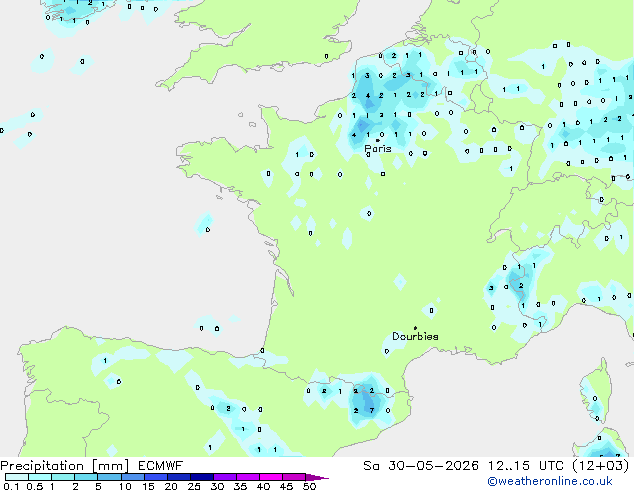Screen dimensions: 634x490
Task: Click the legend value label 50
Action: [x=310, y=486]
